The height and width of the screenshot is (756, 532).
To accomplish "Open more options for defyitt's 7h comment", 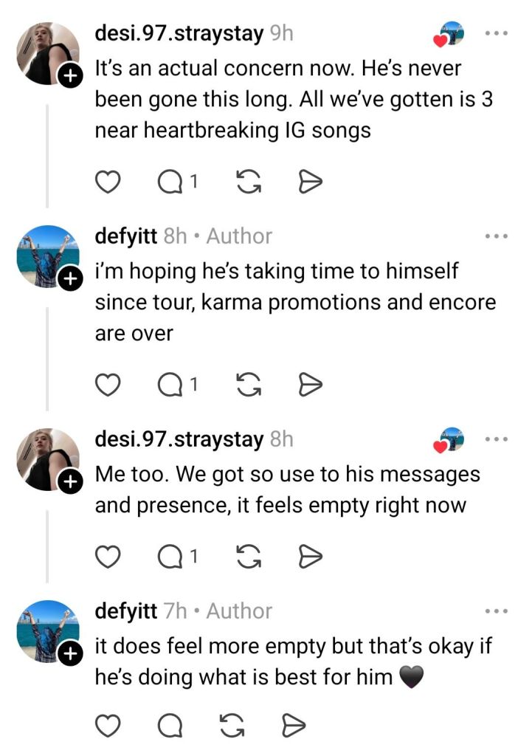I will [x=496, y=611].
